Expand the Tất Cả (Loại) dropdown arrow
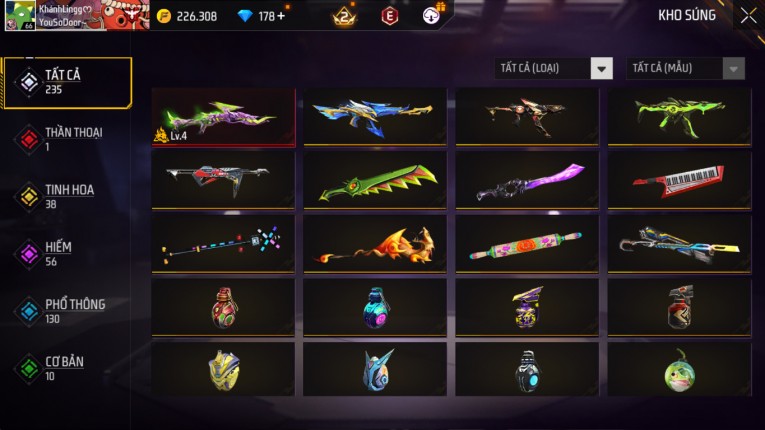Screen dimensions: 765x430 (602, 68)
